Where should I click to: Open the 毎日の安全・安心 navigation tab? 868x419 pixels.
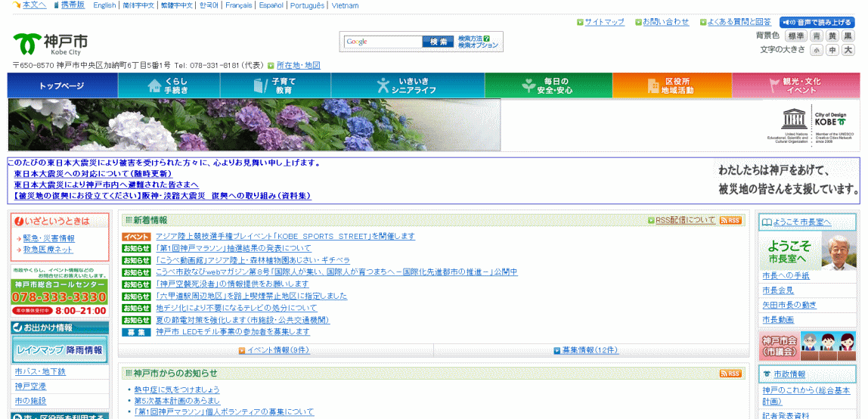pos(549,85)
